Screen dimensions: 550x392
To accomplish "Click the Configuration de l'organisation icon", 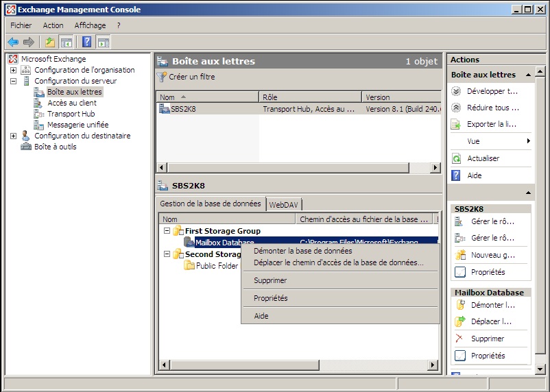I will coord(26,70).
